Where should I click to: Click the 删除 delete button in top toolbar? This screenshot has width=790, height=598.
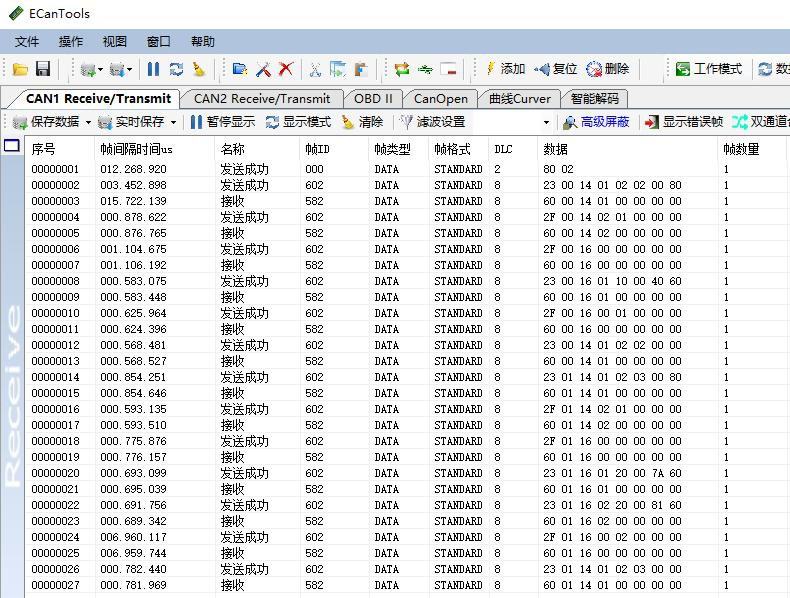pyautogui.click(x=608, y=69)
